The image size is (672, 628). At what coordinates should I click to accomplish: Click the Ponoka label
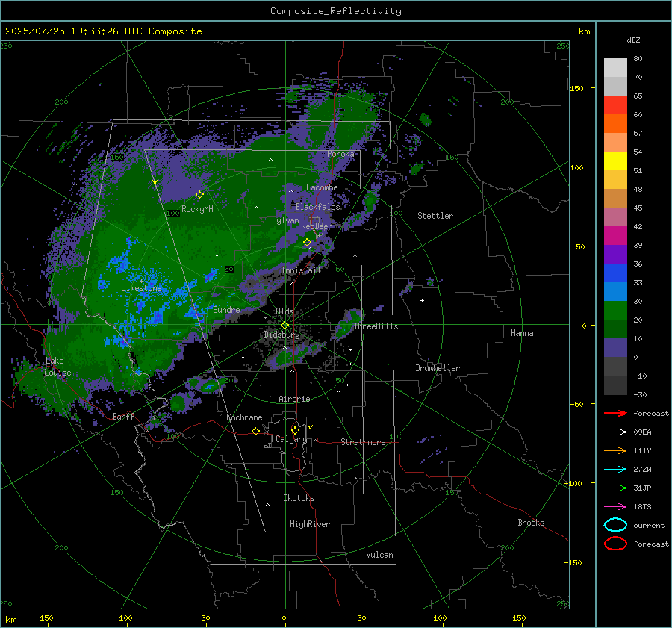pos(340,154)
